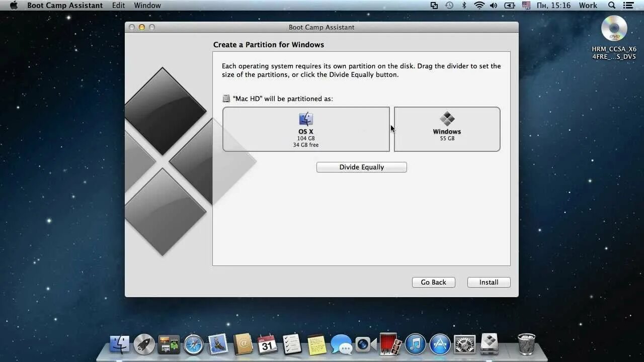This screenshot has width=644, height=362.
Task: Open Notes from the Dock
Action: point(316,344)
